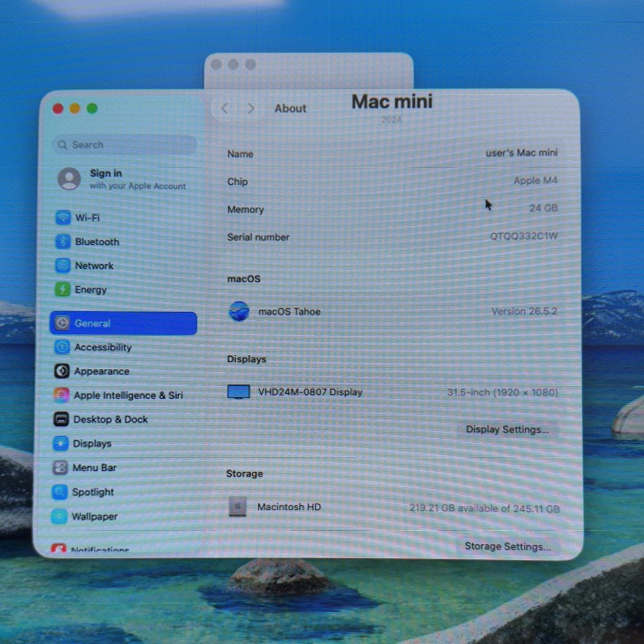Click the VHD24M-0807 Display label
Viewport: 644px width, 644px height.
click(310, 392)
